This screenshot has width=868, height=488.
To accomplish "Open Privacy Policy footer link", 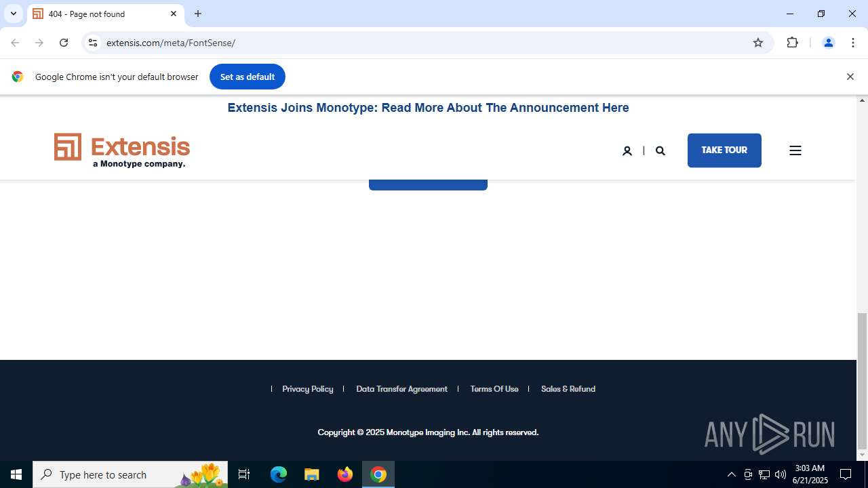I will [x=308, y=389].
